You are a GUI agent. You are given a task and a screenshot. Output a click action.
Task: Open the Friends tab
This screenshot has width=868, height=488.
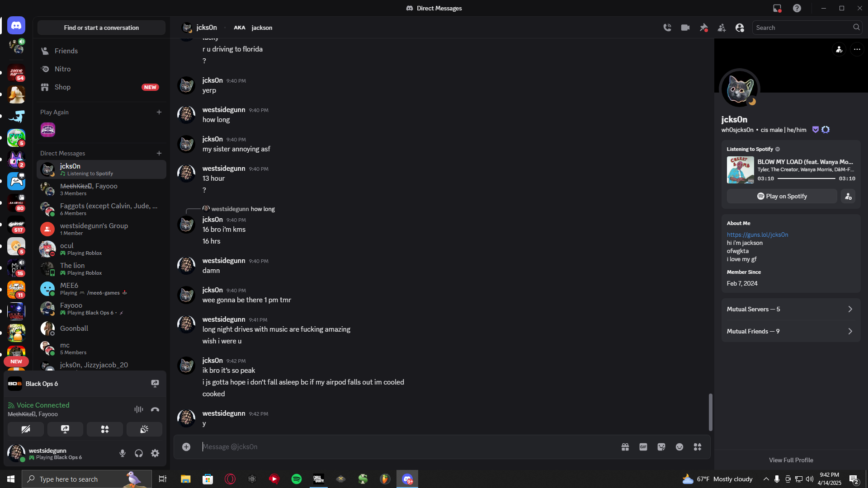click(x=66, y=51)
